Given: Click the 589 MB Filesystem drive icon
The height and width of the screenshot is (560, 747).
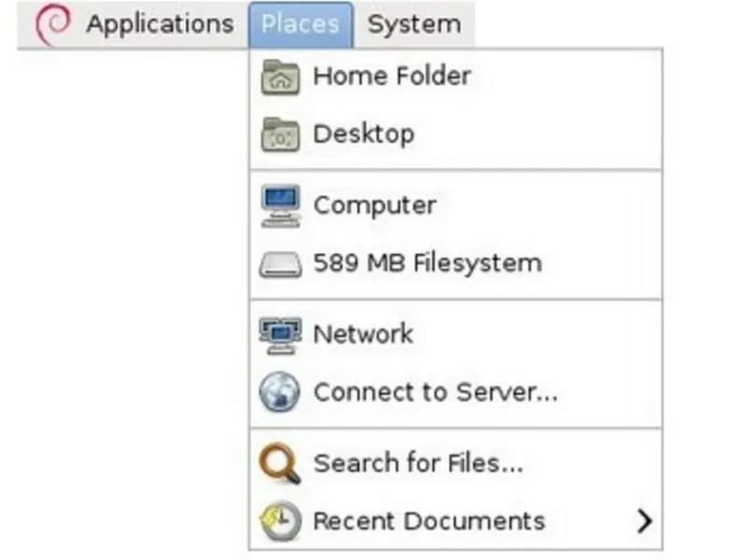Looking at the screenshot, I should pyautogui.click(x=280, y=264).
